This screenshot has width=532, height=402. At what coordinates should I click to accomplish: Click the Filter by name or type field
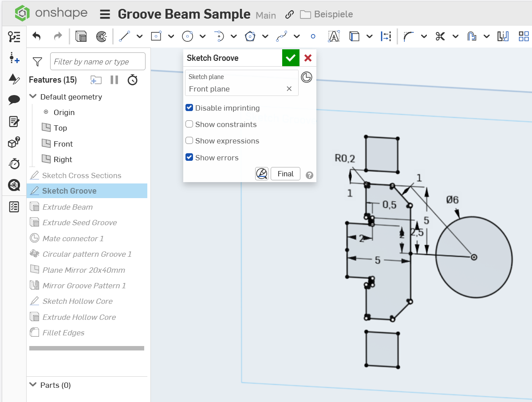pyautogui.click(x=98, y=62)
